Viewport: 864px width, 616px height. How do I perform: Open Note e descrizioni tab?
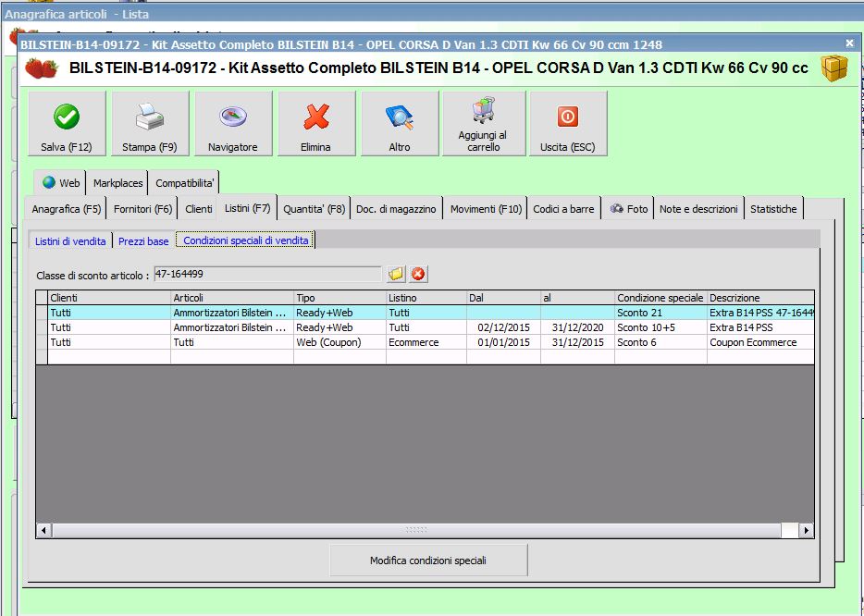click(x=698, y=209)
